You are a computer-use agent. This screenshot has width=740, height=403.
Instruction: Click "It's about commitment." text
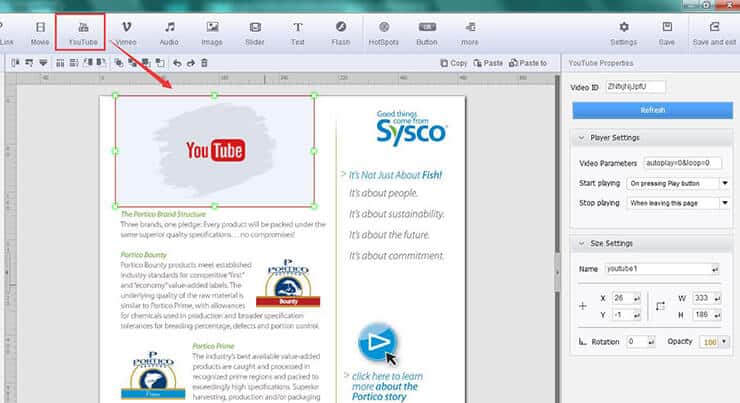click(396, 256)
